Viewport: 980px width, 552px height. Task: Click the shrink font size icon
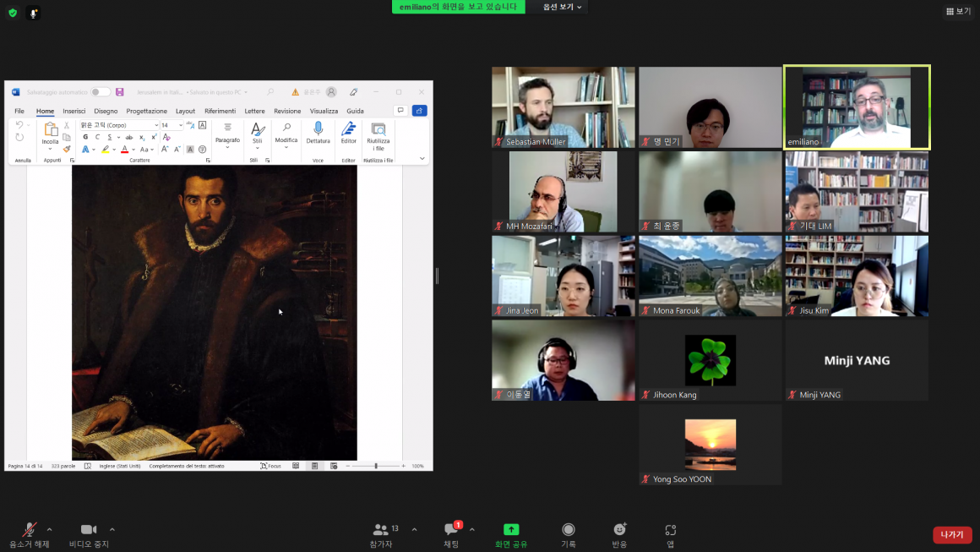(x=177, y=150)
